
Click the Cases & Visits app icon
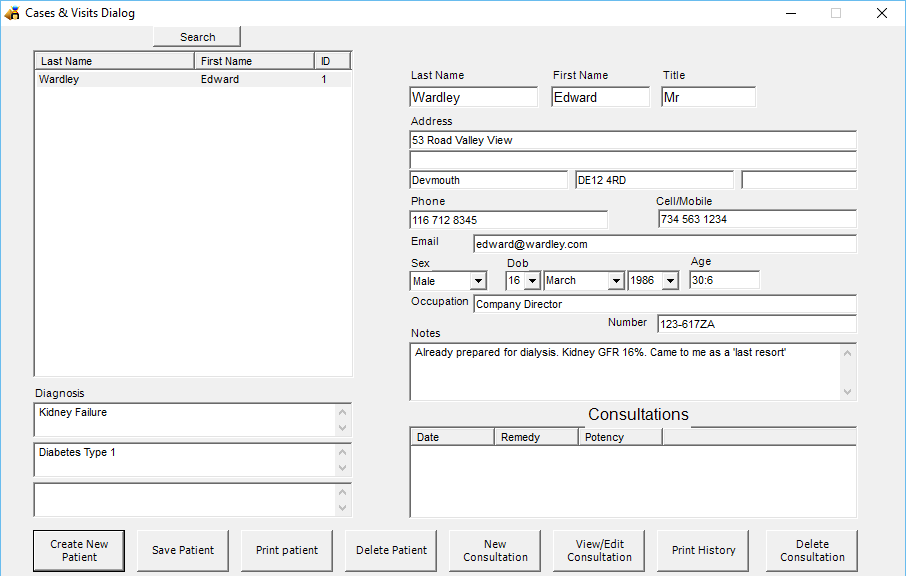pos(12,13)
